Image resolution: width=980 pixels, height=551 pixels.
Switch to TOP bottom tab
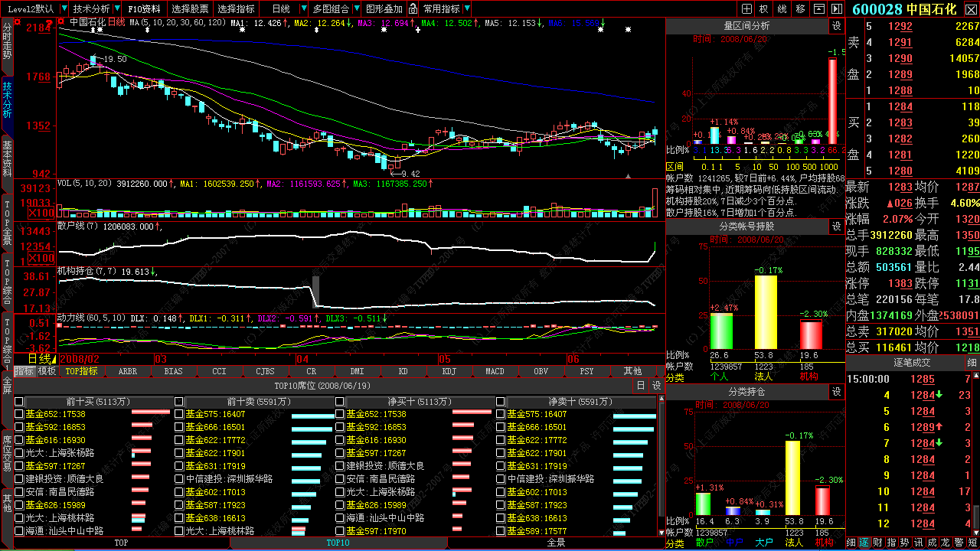[x=121, y=543]
